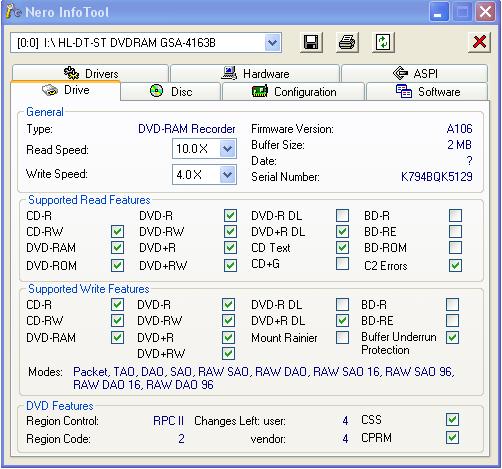Toggle CD-R write feature checkbox

117,304
